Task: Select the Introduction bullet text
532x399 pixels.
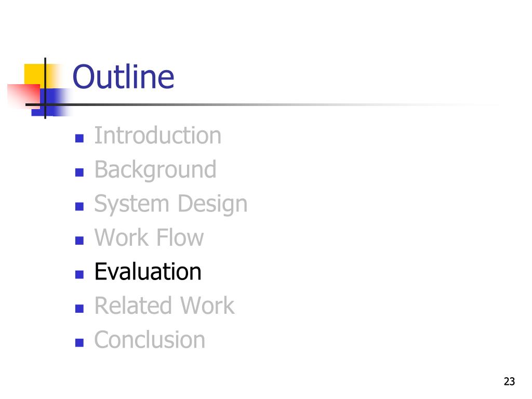Action: click(x=158, y=136)
